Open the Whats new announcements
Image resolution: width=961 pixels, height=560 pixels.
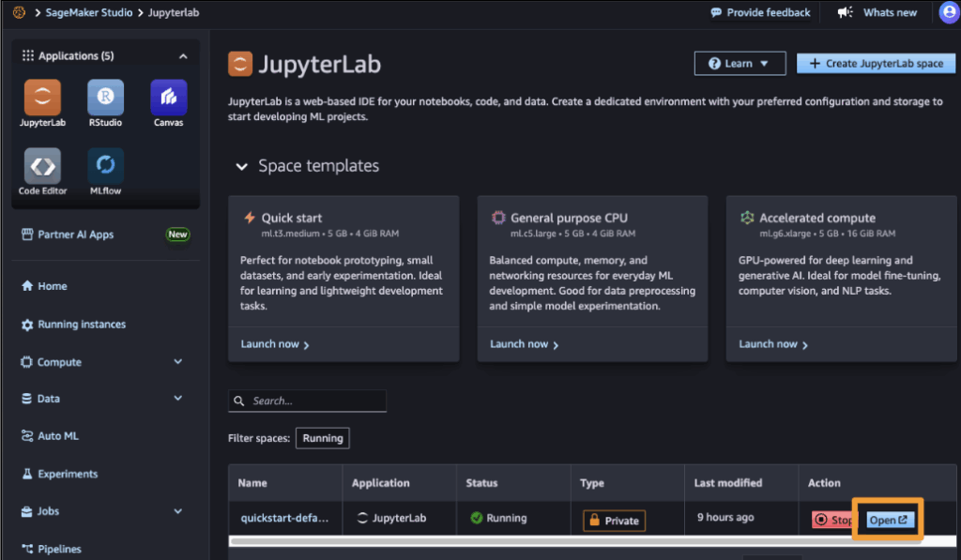[x=877, y=13]
